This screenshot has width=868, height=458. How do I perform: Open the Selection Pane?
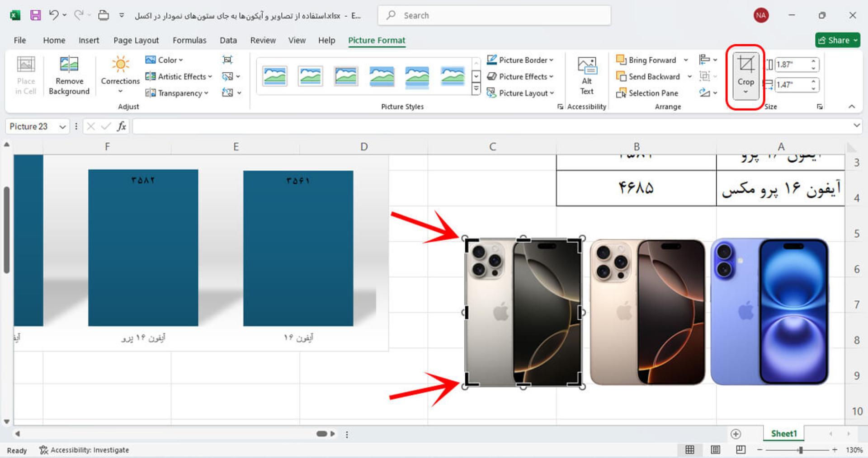pos(647,93)
